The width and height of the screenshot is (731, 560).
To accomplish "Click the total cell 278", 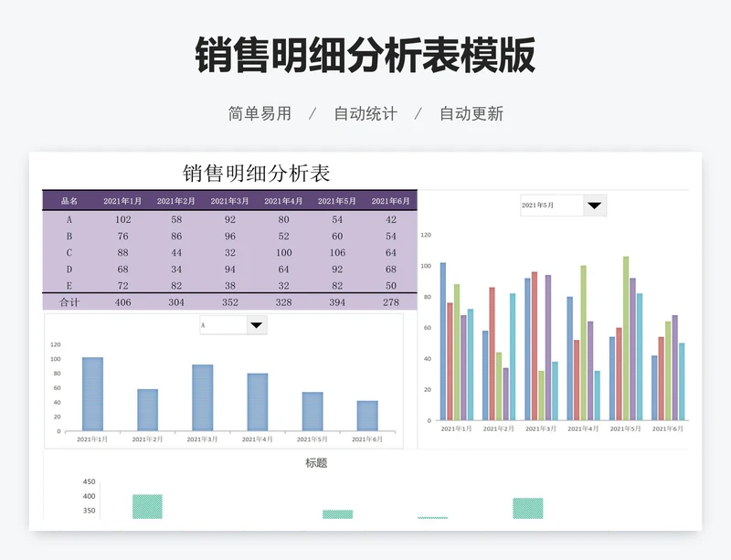I will 391,302.
